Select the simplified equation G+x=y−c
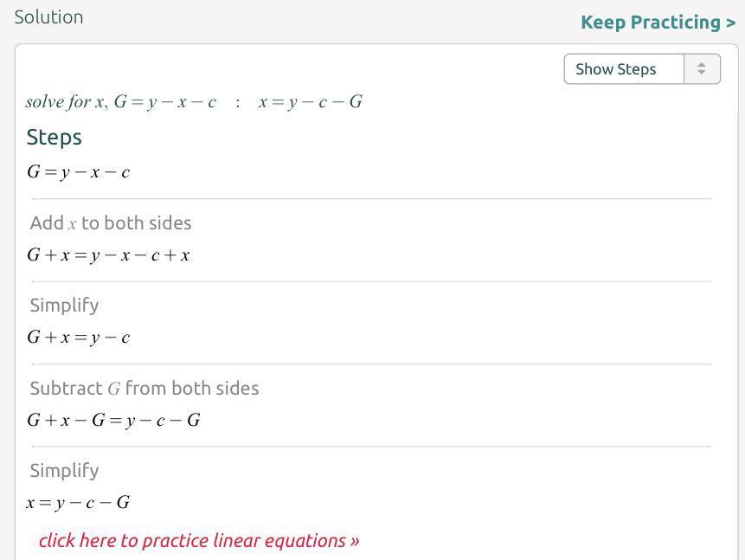Viewport: 745px width, 560px height. [x=79, y=338]
